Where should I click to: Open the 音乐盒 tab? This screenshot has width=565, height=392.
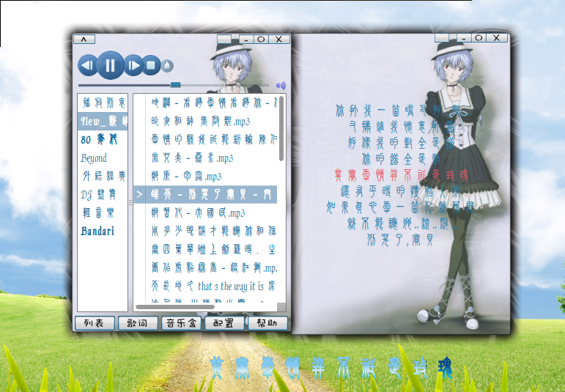[x=181, y=323]
